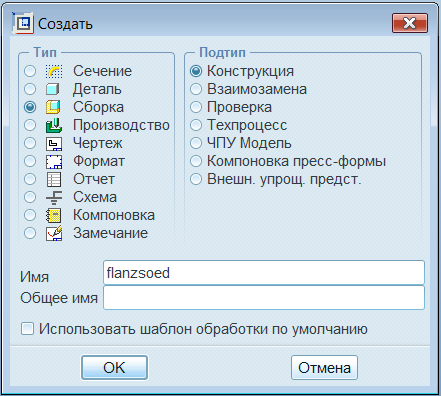Click the Формат frame icon
Image resolution: width=441 pixels, height=396 pixels.
coord(54,161)
